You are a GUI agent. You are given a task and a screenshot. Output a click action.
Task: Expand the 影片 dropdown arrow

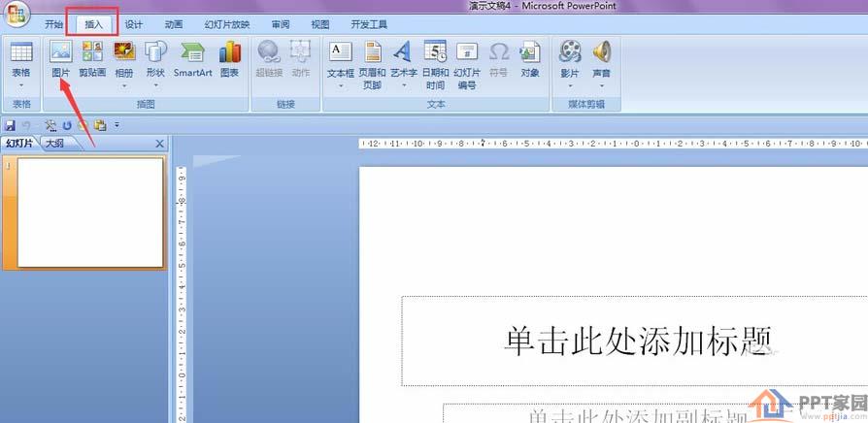tap(570, 85)
